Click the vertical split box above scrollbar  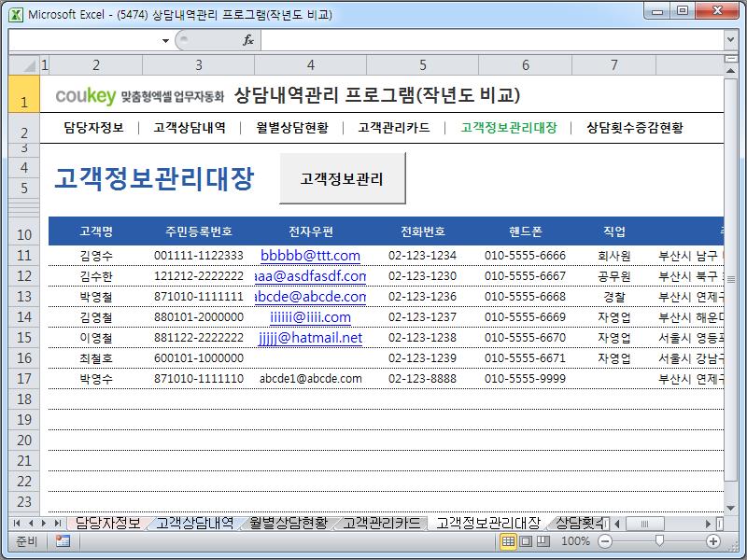coord(730,59)
